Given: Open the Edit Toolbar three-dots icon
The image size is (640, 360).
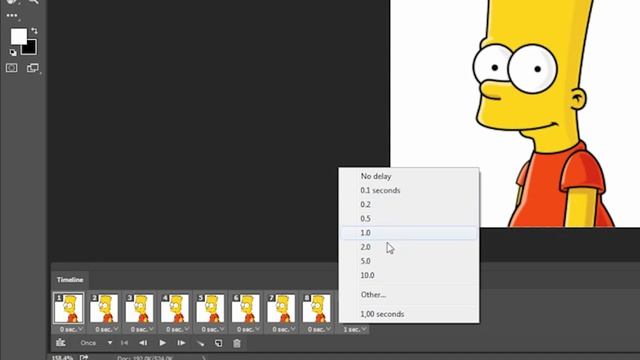Looking at the screenshot, I should click(12, 16).
